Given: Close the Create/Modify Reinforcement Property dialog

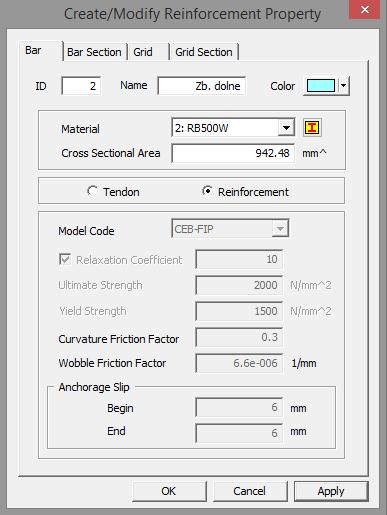Looking at the screenshot, I should (x=365, y=10).
